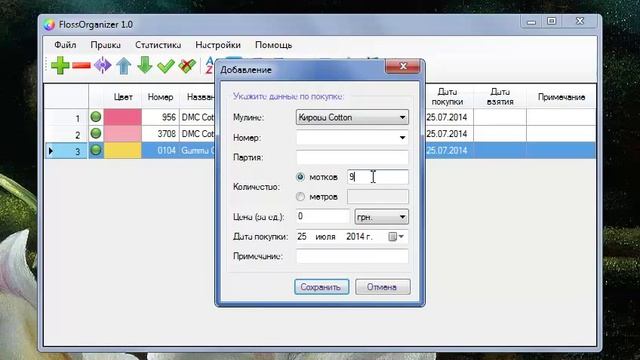Image resolution: width=640 pixels, height=360 pixels.
Task: Select the 'мотков' radio button
Action: coord(300,177)
